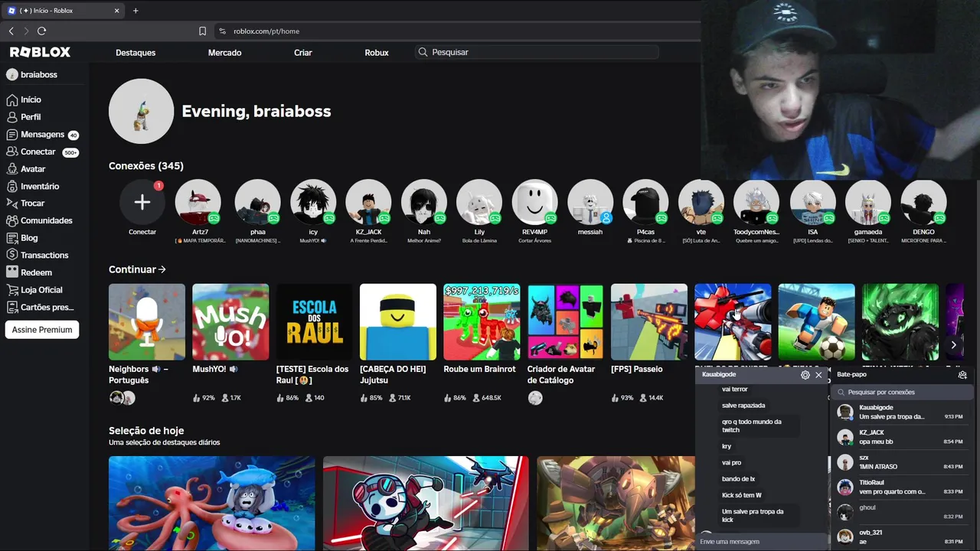980x551 pixels.
Task: Click the browser address bar URL
Action: (266, 31)
